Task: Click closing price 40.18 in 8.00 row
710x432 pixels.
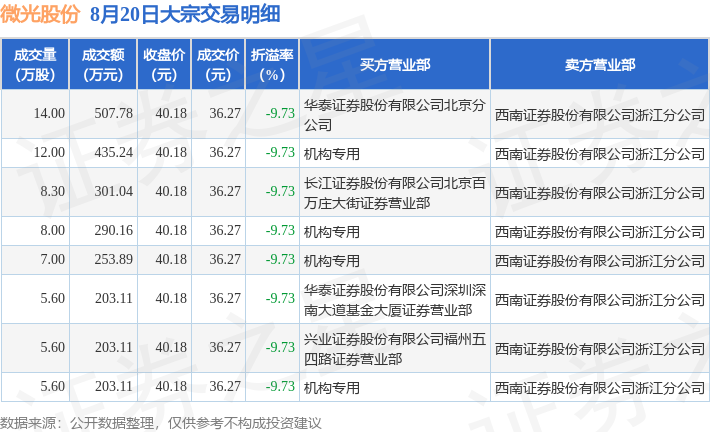Action: [171, 230]
